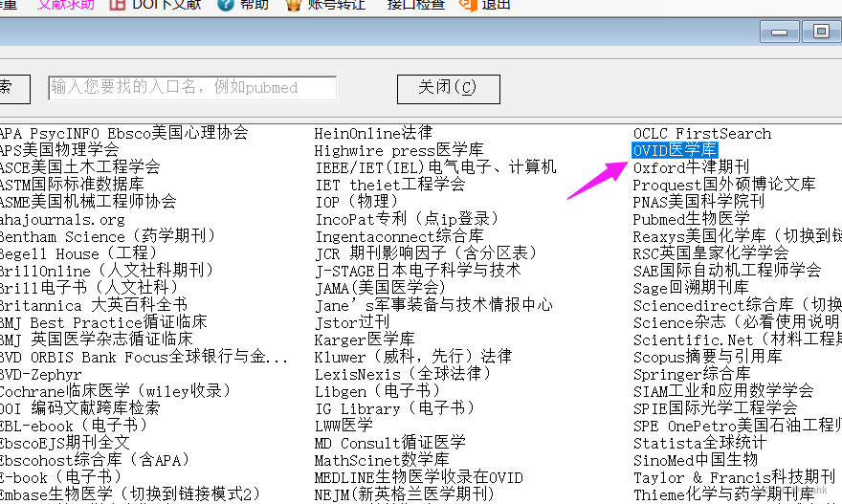Select Sage回溯期刊库 entry
Image resolution: width=842 pixels, height=504 pixels.
pos(691,288)
